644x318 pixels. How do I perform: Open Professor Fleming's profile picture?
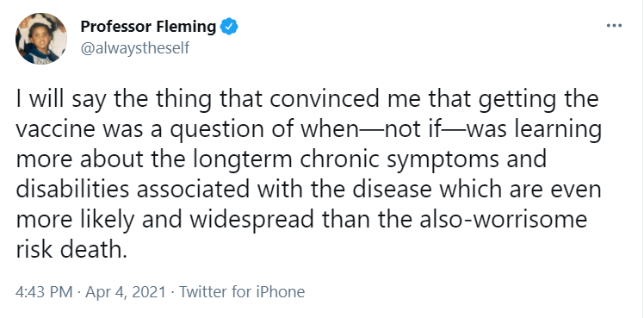[x=41, y=39]
